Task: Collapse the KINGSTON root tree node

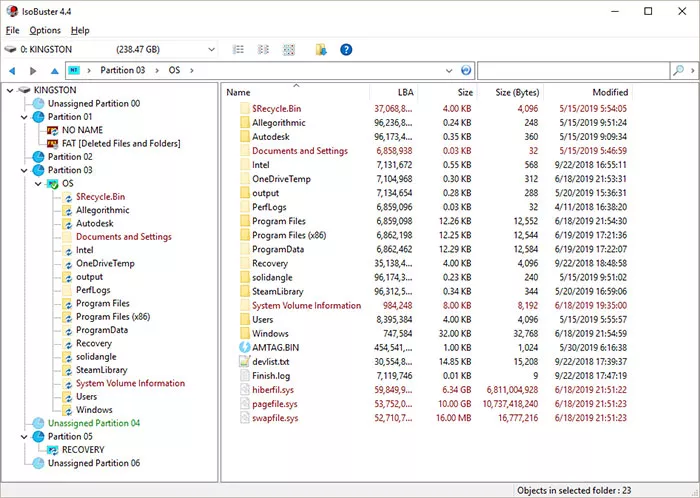Action: pyautogui.click(x=10, y=91)
